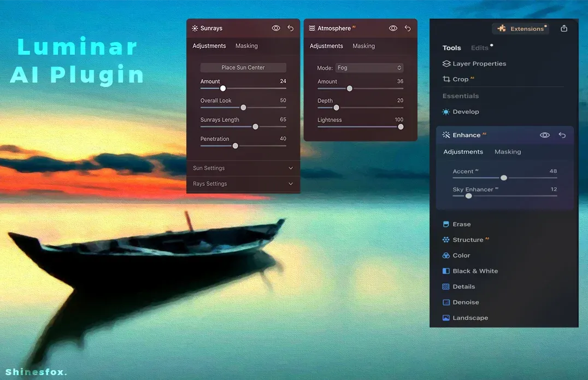
Task: Click Penetration value 40
Action: coord(283,138)
